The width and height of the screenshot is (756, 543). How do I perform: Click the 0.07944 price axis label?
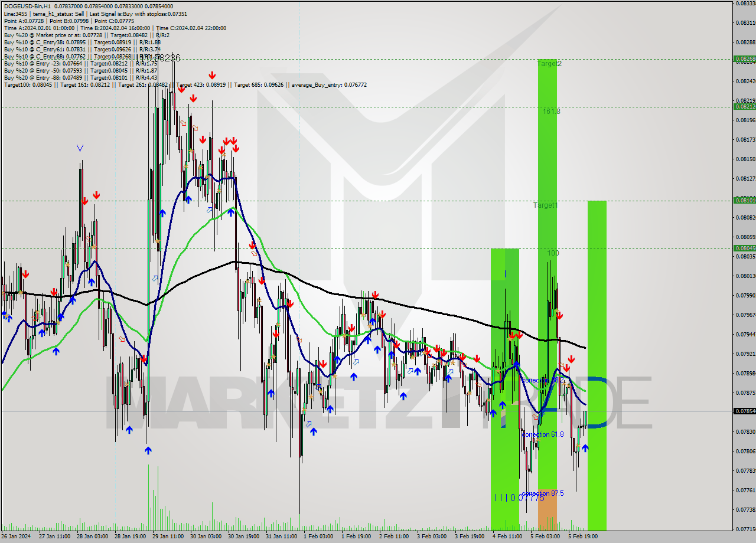point(745,335)
